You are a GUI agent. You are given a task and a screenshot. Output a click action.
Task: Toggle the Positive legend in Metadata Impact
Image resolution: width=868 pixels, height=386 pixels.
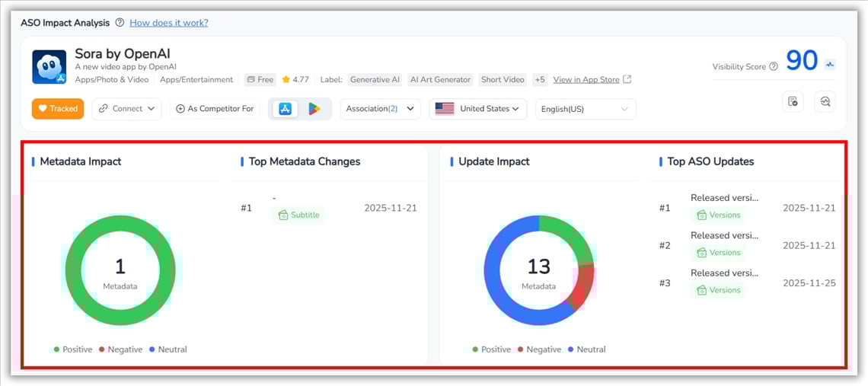(x=72, y=349)
